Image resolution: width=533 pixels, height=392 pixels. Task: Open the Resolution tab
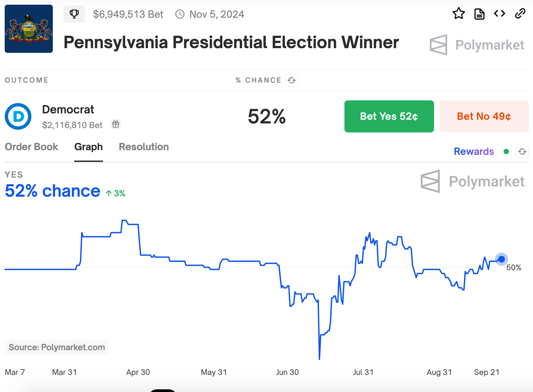[143, 147]
